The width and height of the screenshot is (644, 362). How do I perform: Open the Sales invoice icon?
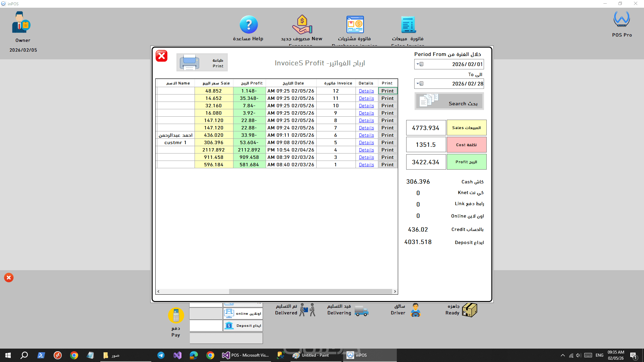[x=408, y=25]
